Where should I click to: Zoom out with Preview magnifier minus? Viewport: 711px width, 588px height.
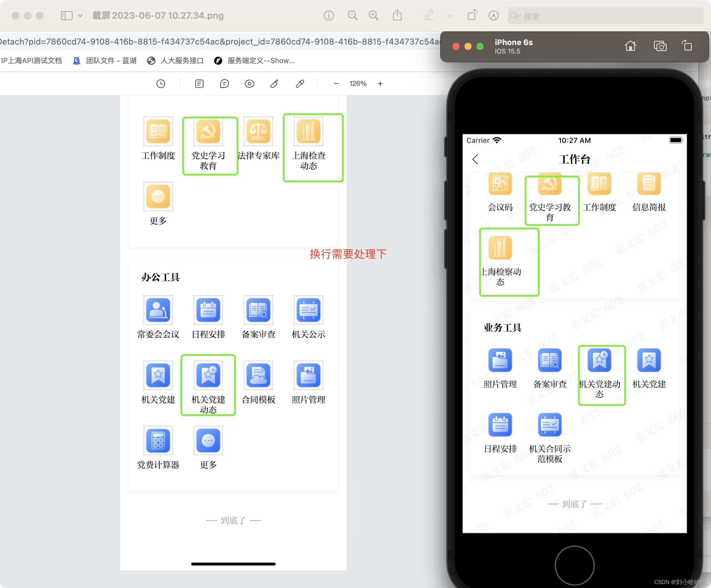point(352,16)
